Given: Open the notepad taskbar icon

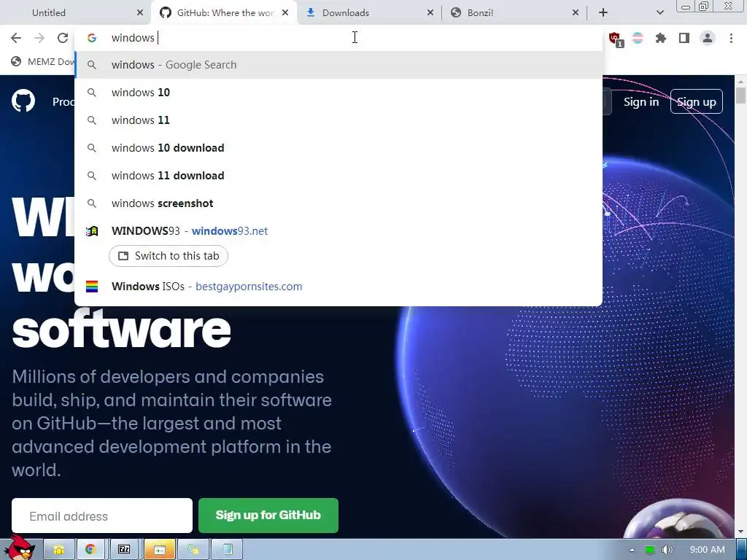Looking at the screenshot, I should [x=228, y=550].
